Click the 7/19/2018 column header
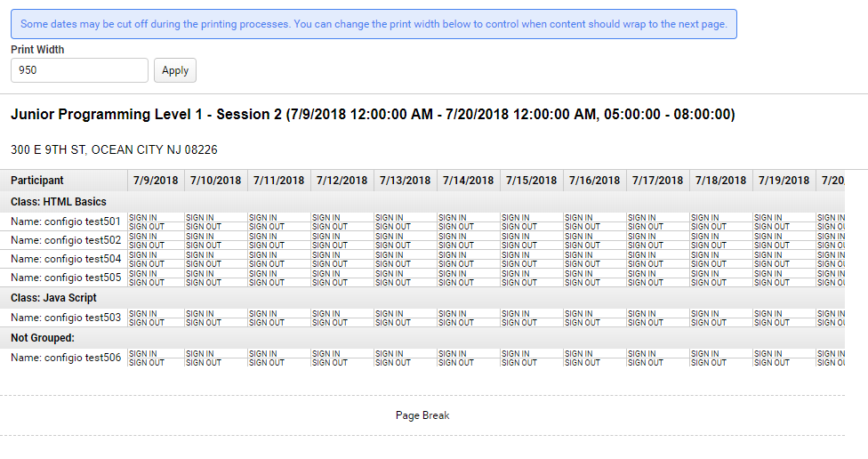 tap(784, 181)
